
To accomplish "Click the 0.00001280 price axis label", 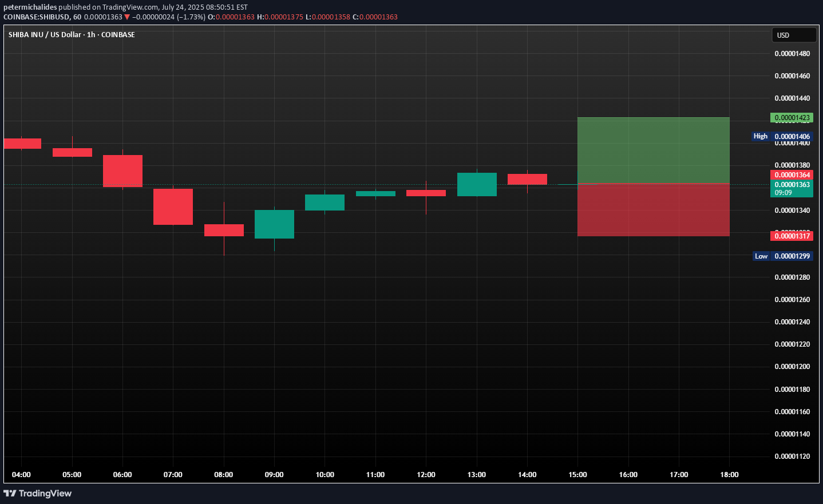I will [x=792, y=277].
